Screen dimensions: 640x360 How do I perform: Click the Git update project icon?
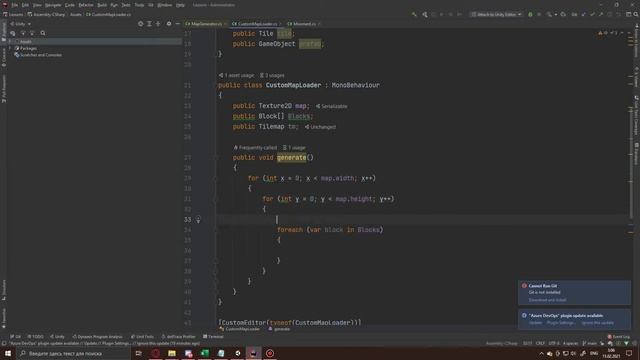pos(584,14)
